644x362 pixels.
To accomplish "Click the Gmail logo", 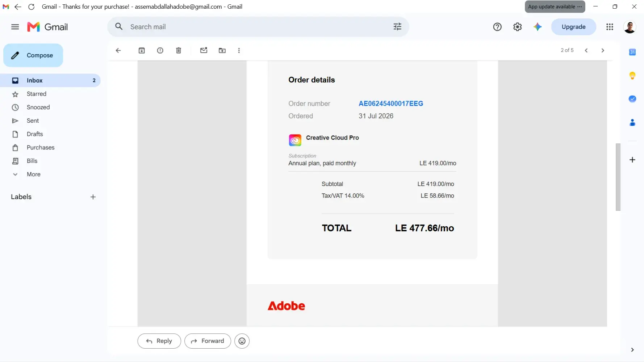I will 47,27.
